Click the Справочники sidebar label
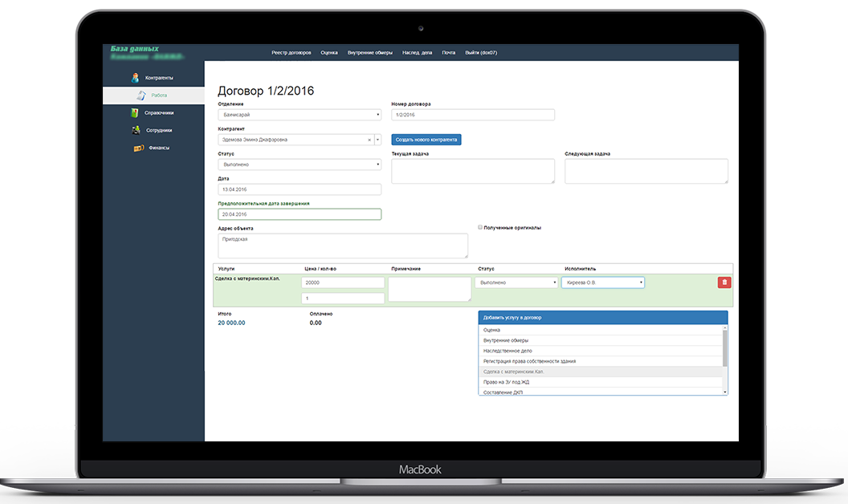 click(x=159, y=112)
